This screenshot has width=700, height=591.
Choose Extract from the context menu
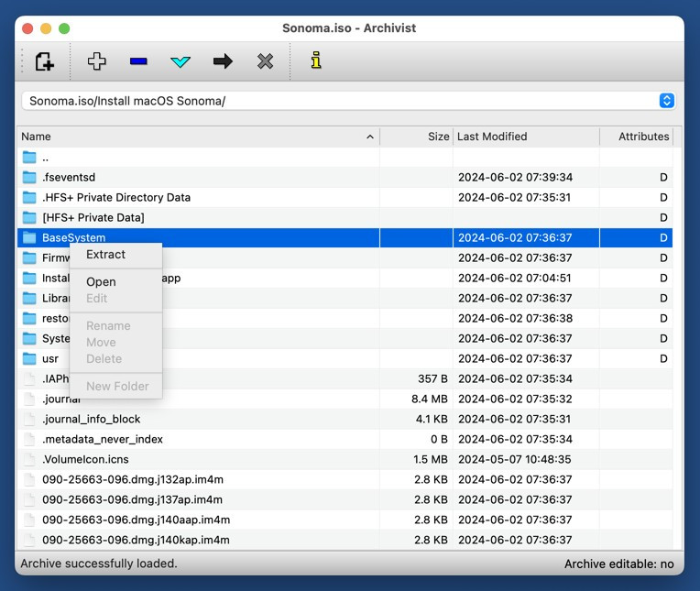point(116,255)
